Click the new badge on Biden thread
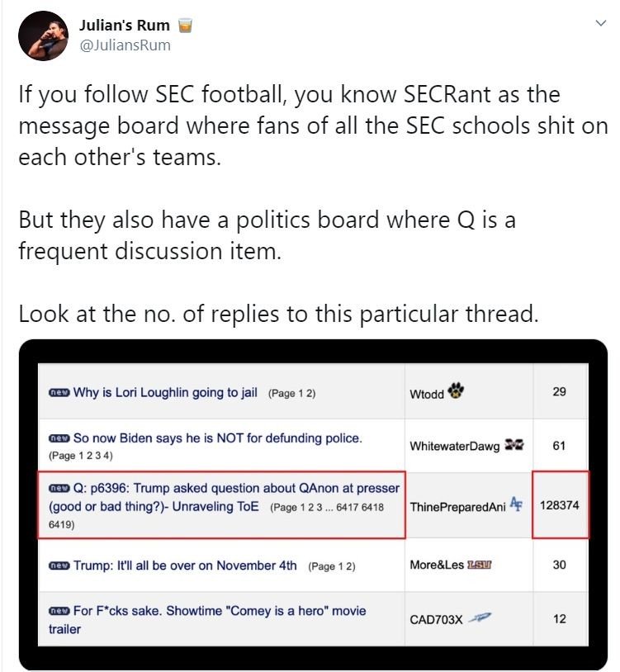The image size is (620, 672). [59, 438]
